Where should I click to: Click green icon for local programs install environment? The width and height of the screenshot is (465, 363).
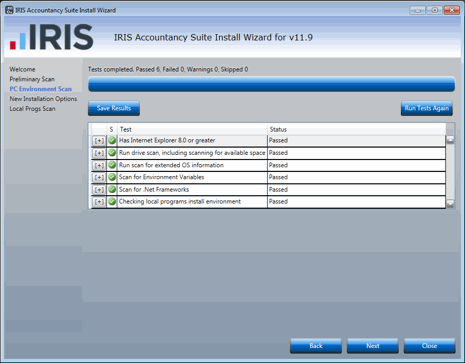click(112, 201)
